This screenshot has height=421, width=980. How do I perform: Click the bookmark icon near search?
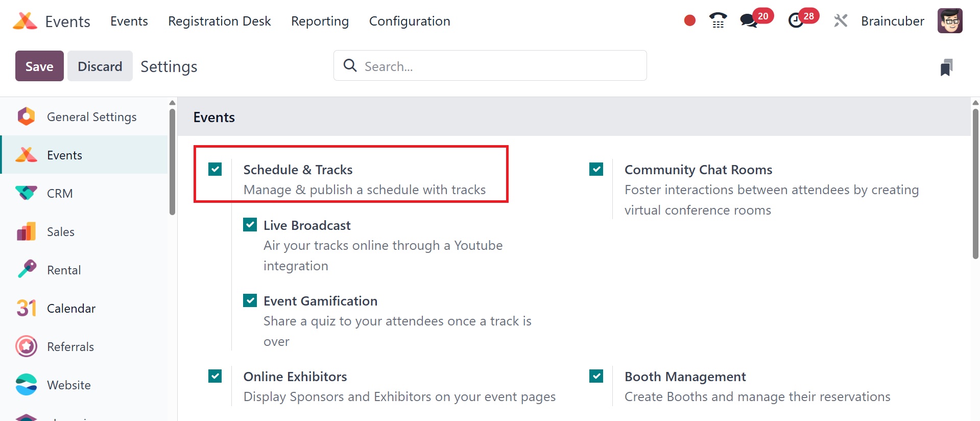pyautogui.click(x=946, y=67)
